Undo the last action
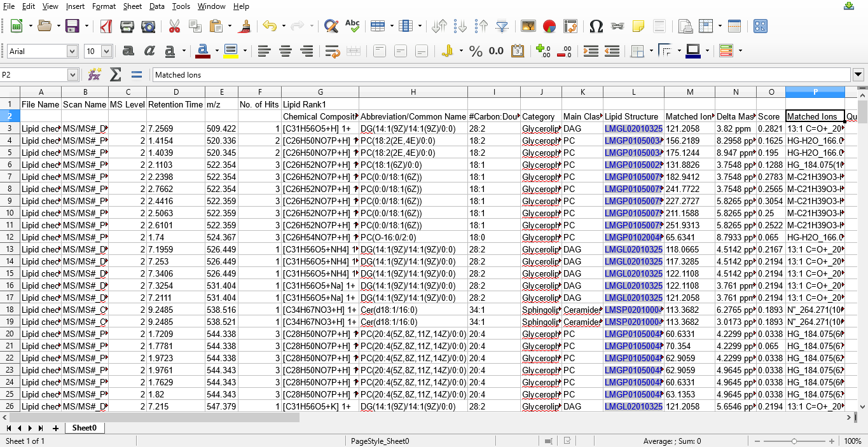Image resolution: width=868 pixels, height=447 pixels. pyautogui.click(x=270, y=26)
